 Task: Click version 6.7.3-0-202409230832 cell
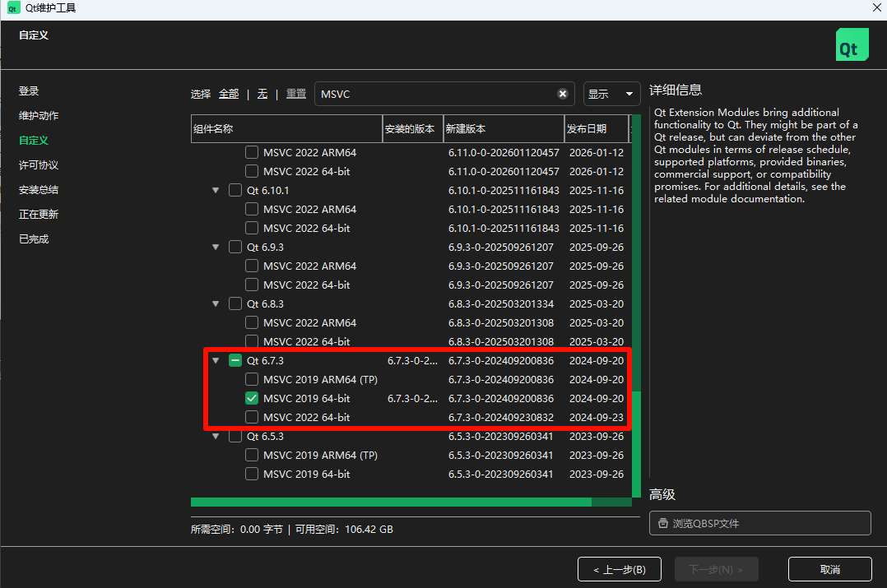click(x=501, y=417)
